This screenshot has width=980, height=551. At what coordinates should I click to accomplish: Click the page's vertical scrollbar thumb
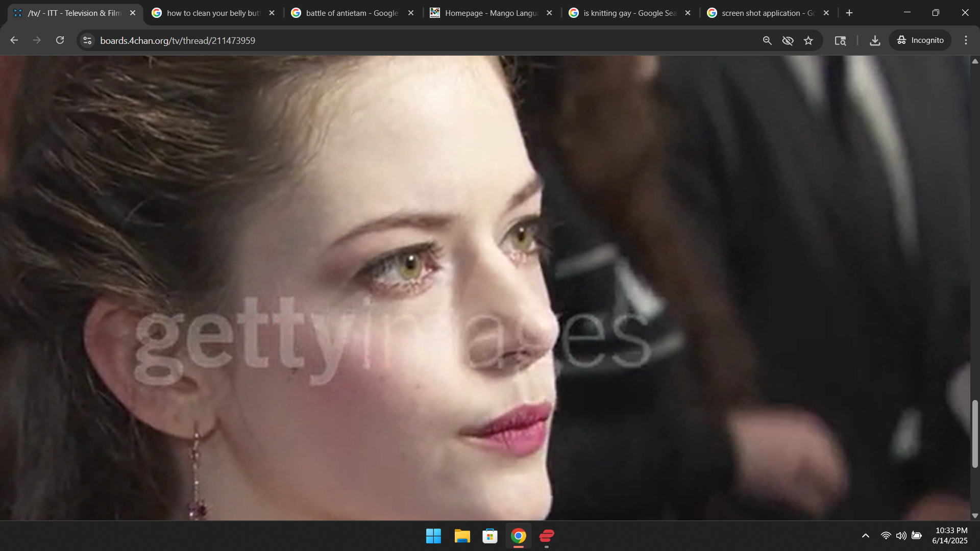click(975, 434)
